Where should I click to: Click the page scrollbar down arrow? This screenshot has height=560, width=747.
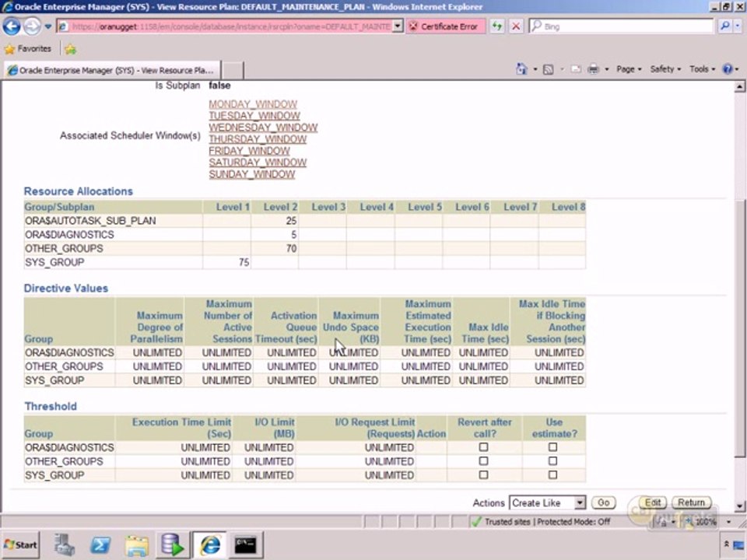739,506
